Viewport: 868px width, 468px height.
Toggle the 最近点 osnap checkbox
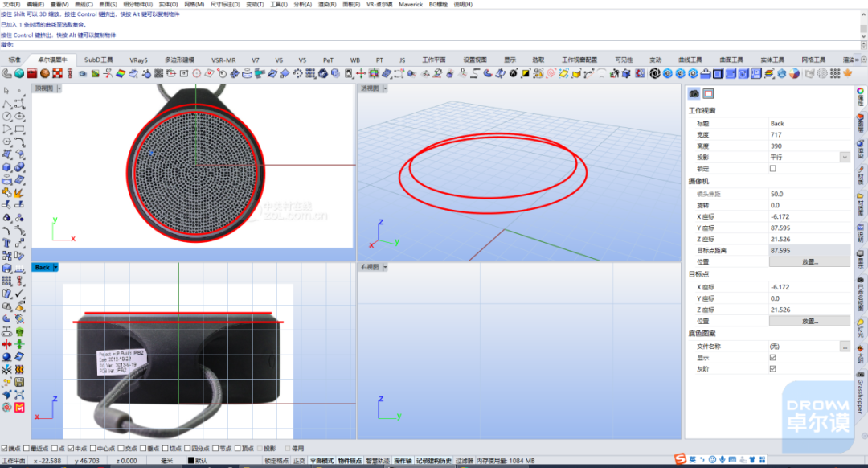coord(26,449)
